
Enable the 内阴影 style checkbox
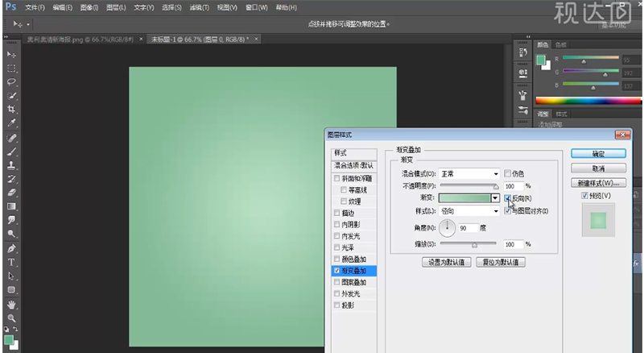click(337, 224)
